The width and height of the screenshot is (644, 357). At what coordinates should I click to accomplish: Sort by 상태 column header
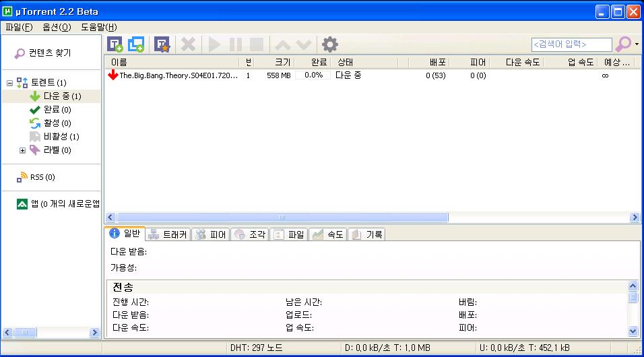pos(364,63)
